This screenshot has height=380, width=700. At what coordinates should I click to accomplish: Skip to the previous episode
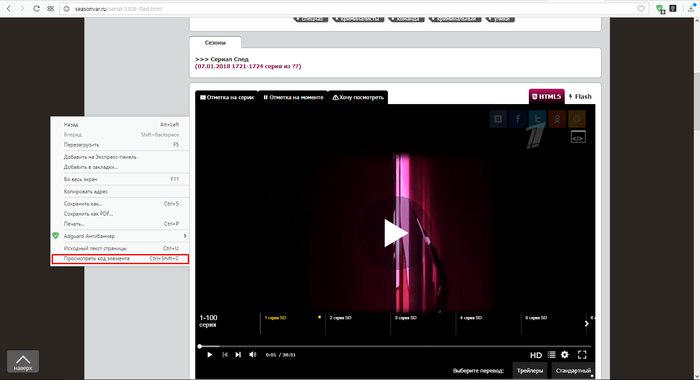click(225, 355)
